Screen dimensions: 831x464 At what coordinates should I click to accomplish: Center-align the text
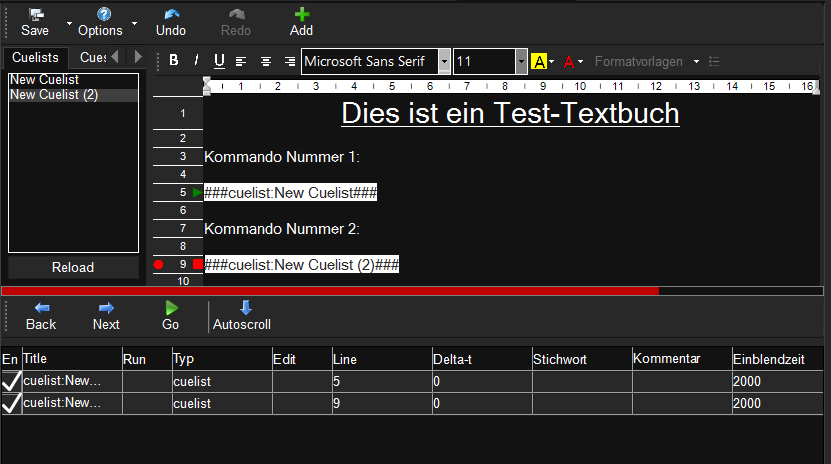click(x=265, y=61)
